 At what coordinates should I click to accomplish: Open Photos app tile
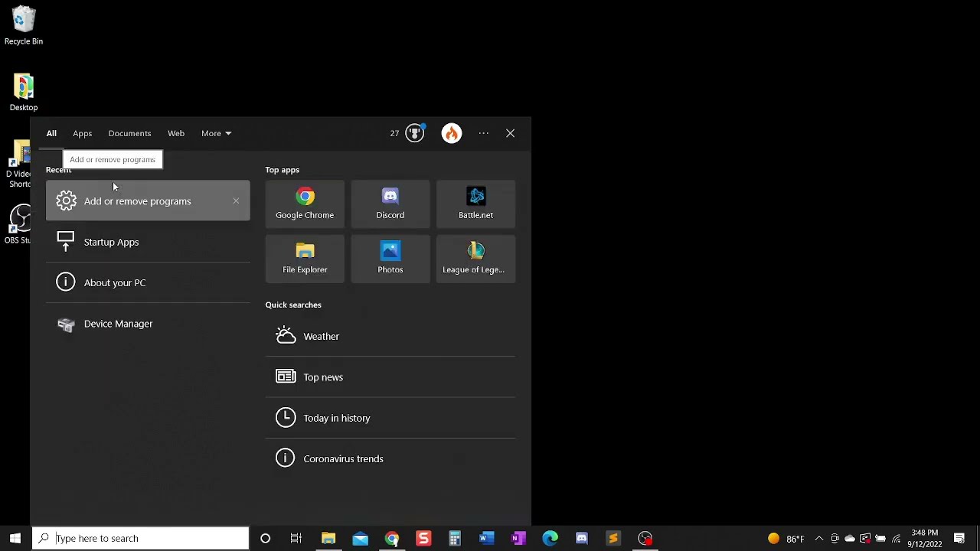coord(390,258)
